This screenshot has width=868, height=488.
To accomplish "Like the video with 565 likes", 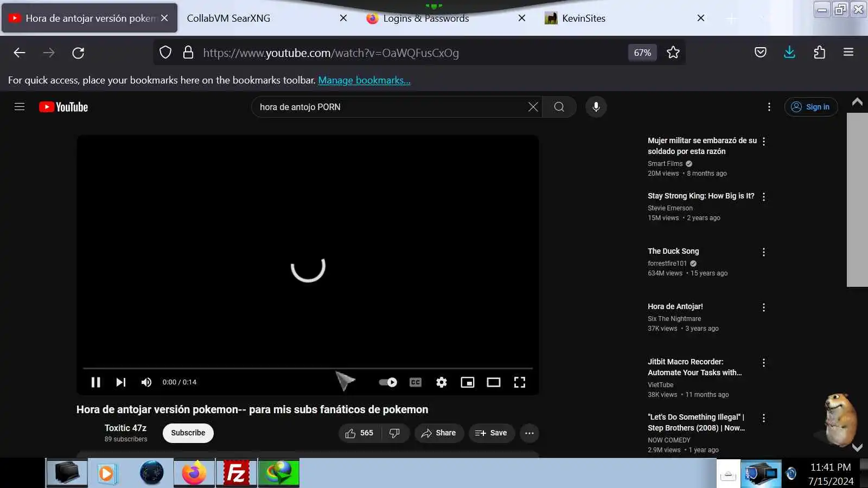I will (360, 433).
